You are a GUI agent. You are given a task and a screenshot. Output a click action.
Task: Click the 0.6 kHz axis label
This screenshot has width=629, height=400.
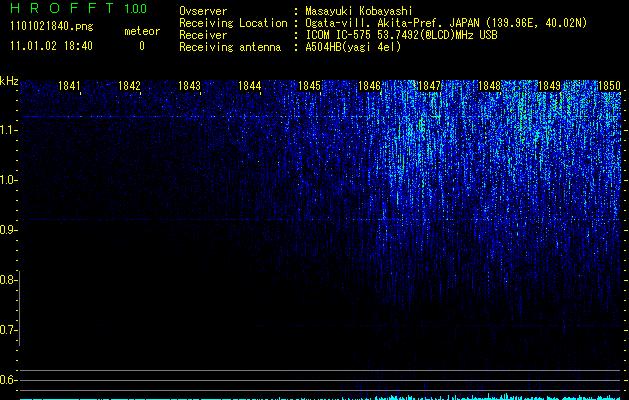8,380
